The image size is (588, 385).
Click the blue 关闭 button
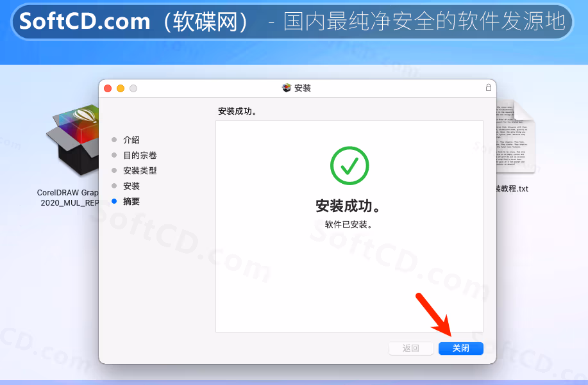[461, 348]
